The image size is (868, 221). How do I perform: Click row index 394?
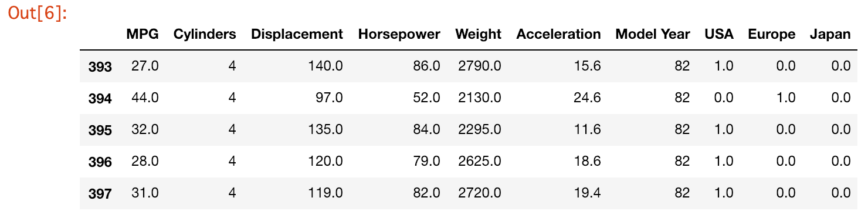point(100,98)
